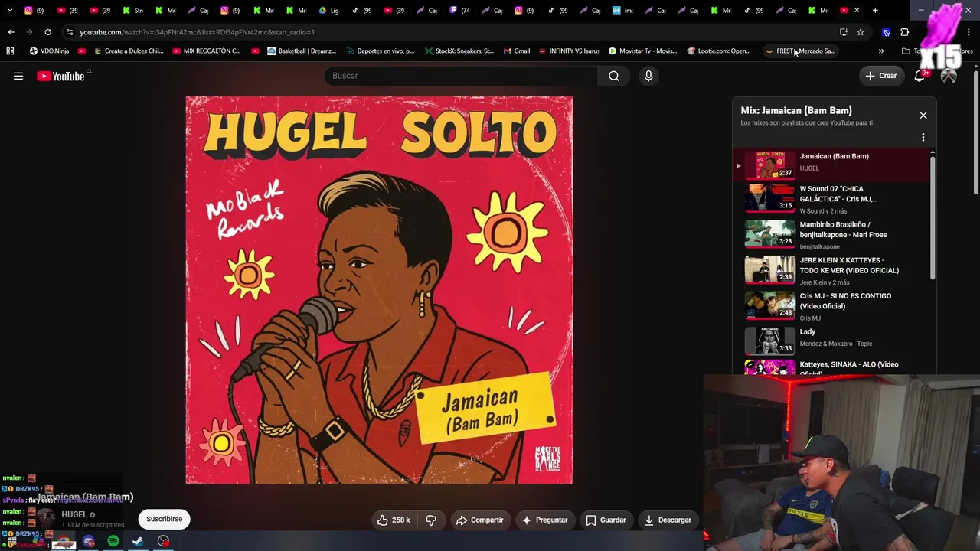
Task: Subscribe to HUGEL with Suscribirse
Action: [165, 519]
